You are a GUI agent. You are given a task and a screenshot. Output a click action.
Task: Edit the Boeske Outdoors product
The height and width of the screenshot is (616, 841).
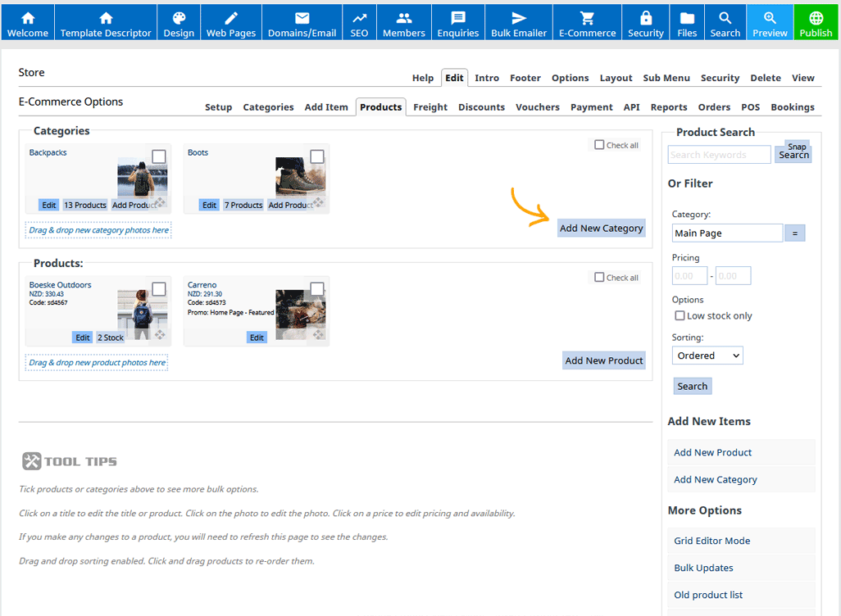[x=83, y=337]
